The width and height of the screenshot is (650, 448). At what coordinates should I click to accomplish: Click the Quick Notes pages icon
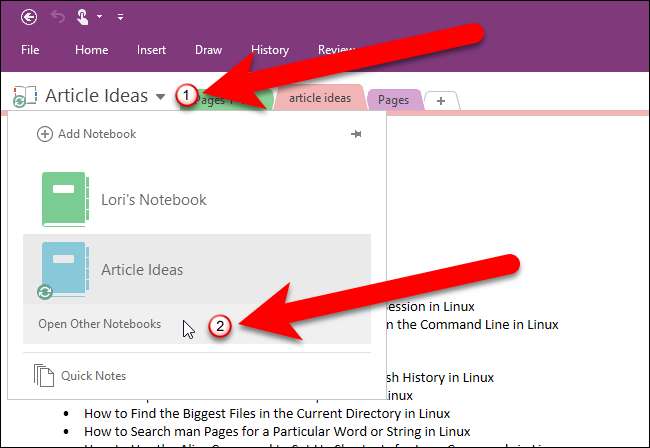(44, 375)
